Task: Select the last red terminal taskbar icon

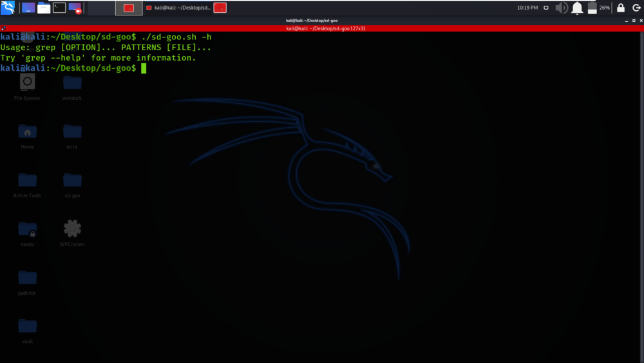Action: [x=220, y=8]
